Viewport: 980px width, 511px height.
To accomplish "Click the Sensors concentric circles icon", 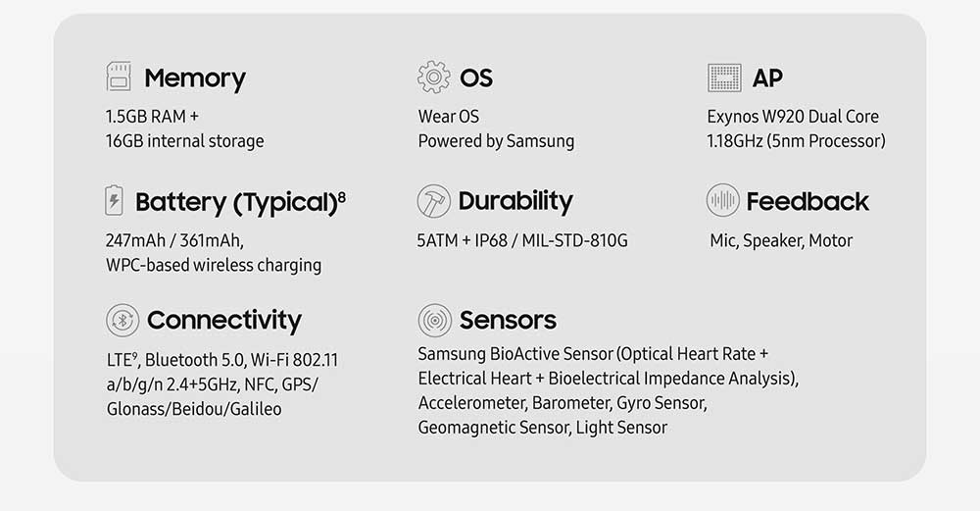I will (x=434, y=320).
